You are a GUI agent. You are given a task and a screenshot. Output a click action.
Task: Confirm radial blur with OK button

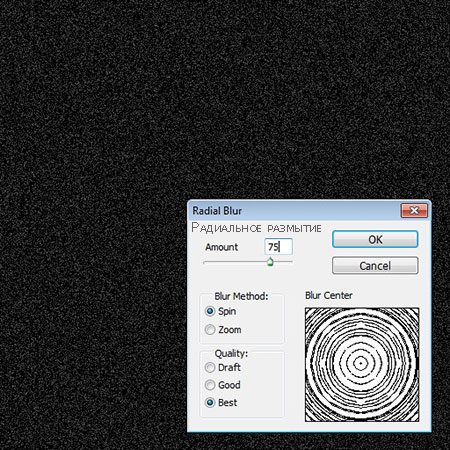coord(375,239)
